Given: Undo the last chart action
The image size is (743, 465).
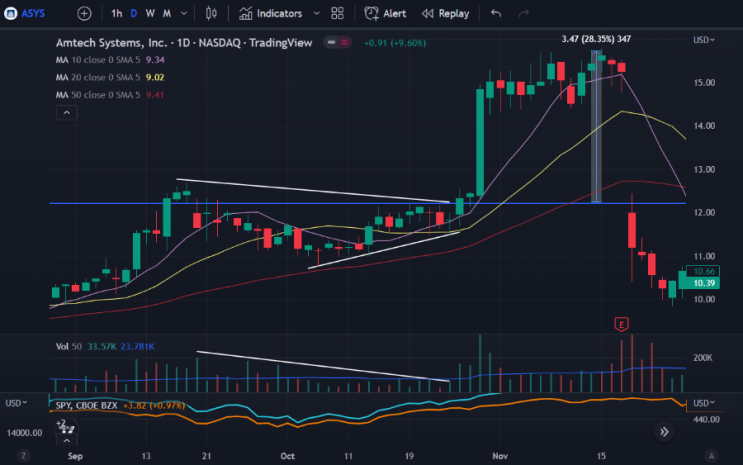Looking at the screenshot, I should coord(496,13).
